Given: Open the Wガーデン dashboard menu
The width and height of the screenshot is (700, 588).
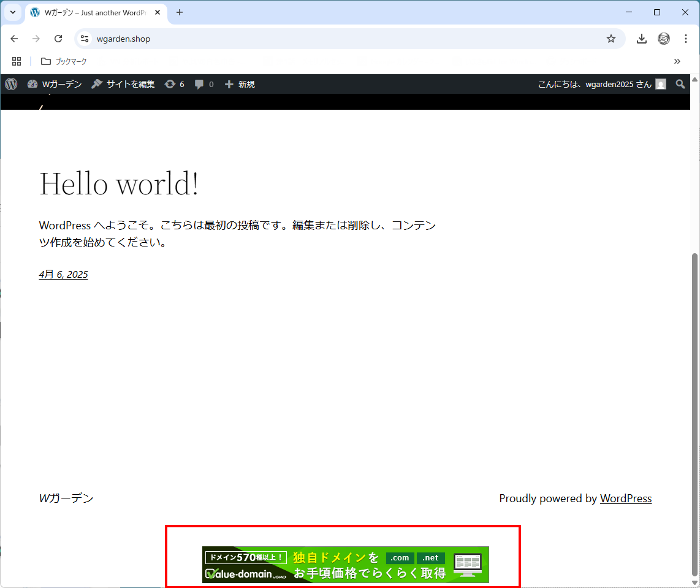Looking at the screenshot, I should (x=55, y=84).
